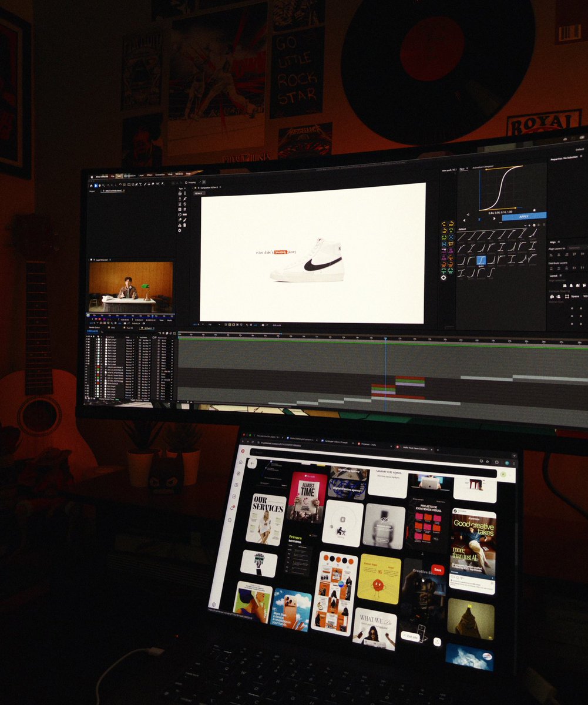Open the Render Queue timeline tab

tap(95, 327)
